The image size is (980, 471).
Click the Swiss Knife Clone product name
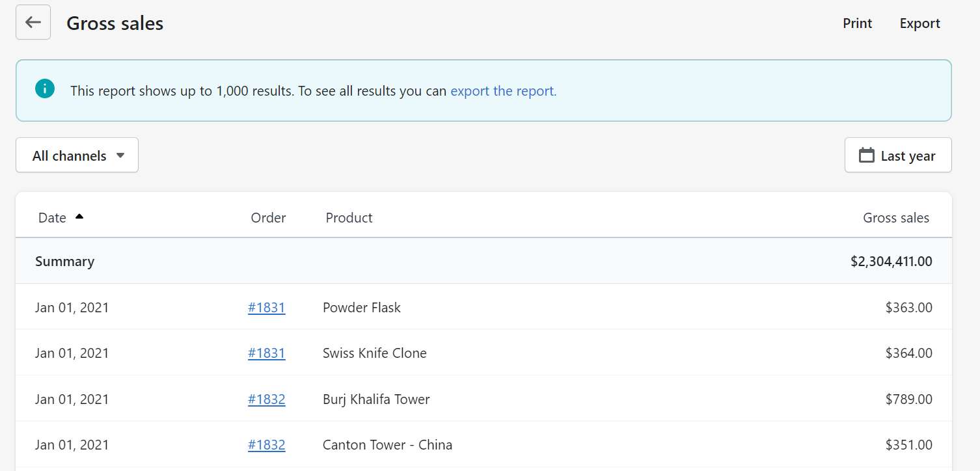pyautogui.click(x=375, y=353)
